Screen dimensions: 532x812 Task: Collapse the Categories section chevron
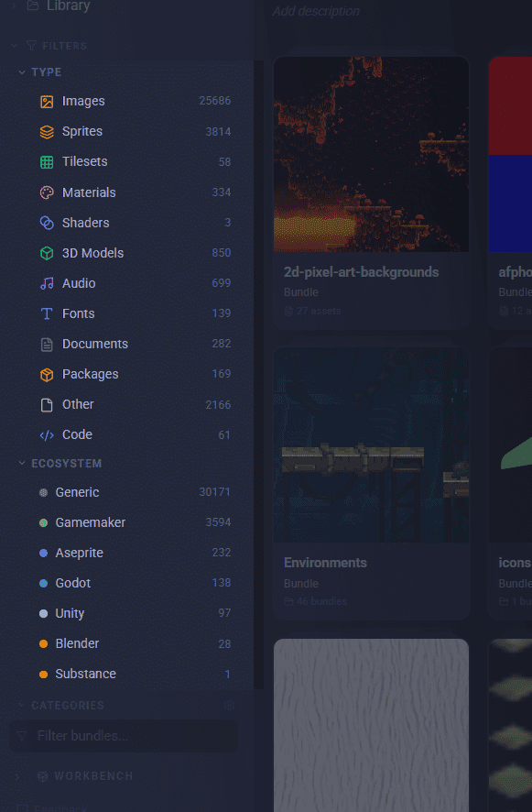coord(22,705)
